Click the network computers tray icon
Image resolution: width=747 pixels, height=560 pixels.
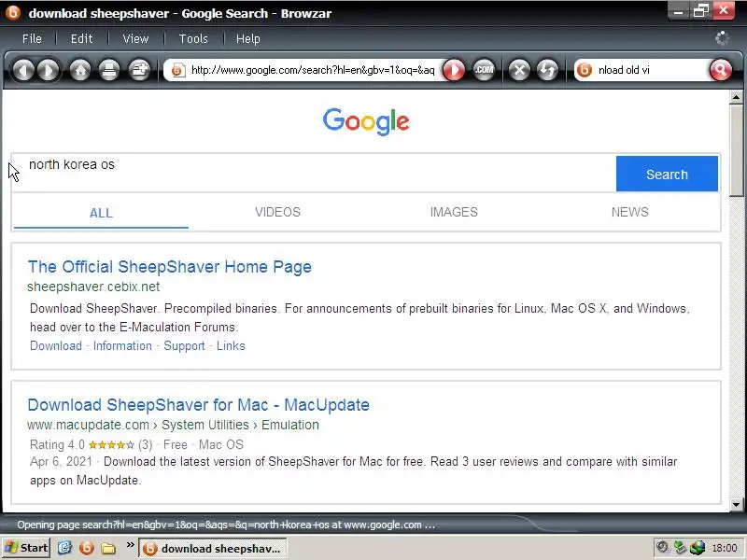(x=681, y=548)
